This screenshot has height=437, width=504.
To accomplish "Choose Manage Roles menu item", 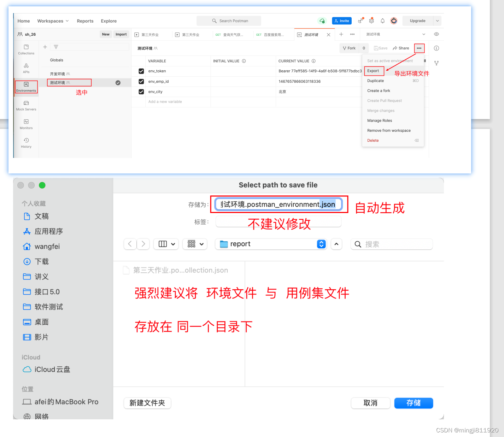I will [393, 120].
